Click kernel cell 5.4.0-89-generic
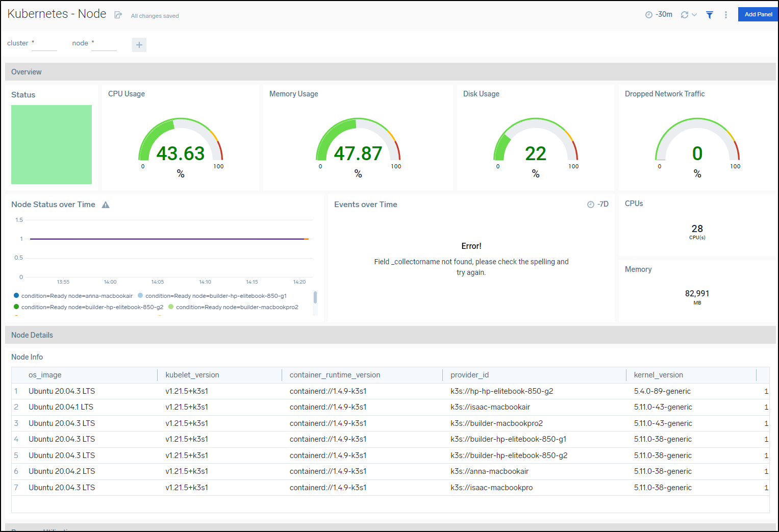Viewport: 779px width, 532px height. [x=662, y=391]
